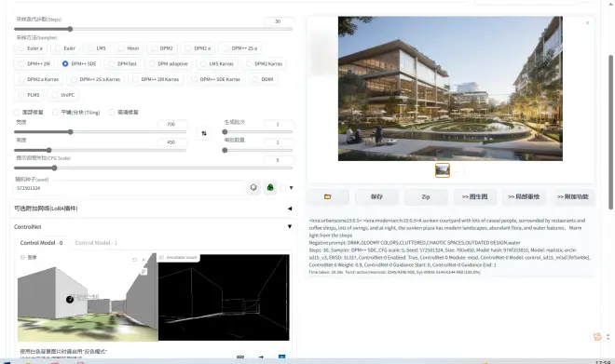Select the generated image thumbnail below preview
The width and height of the screenshot is (615, 364).
443,170
